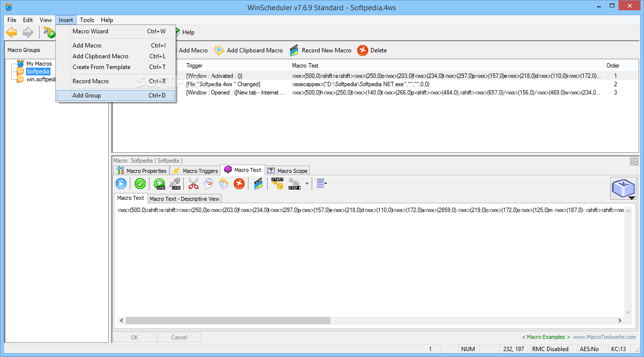Screen dimensions: 644x357
Task: Click the Delete toolbar button
Action: coord(372,50)
